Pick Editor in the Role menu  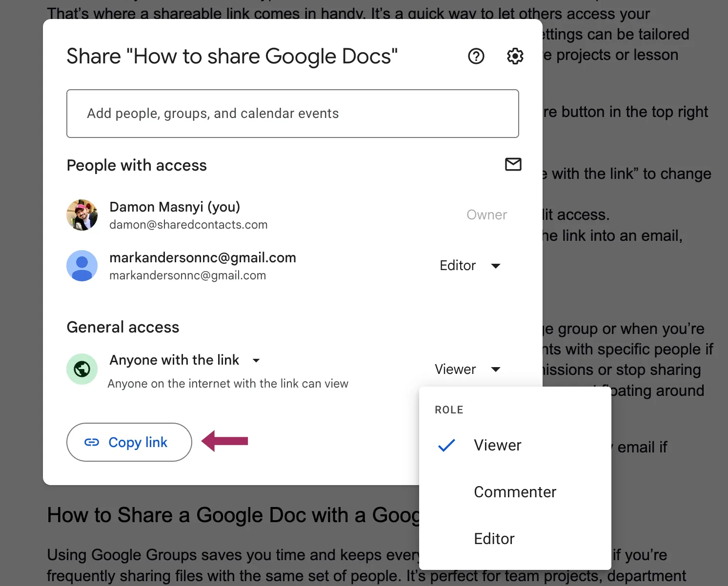[494, 539]
